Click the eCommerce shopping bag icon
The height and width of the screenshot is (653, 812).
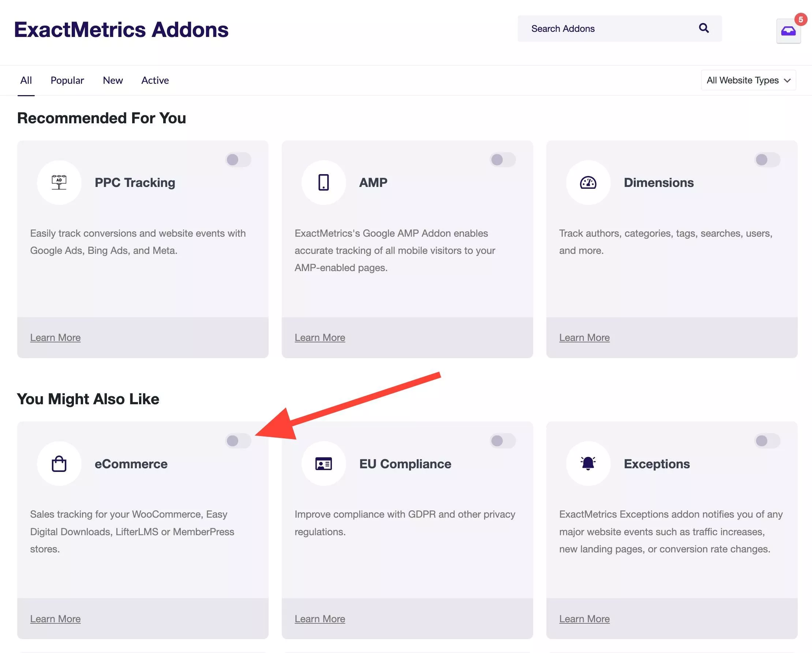59,464
